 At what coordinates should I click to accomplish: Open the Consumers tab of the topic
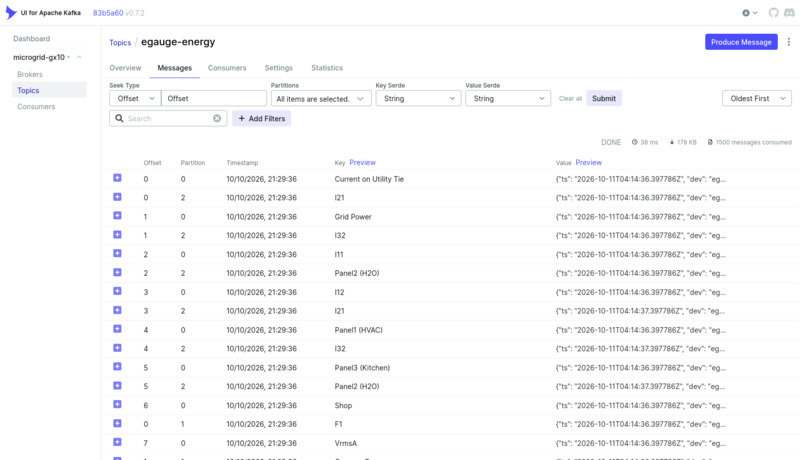(x=227, y=68)
